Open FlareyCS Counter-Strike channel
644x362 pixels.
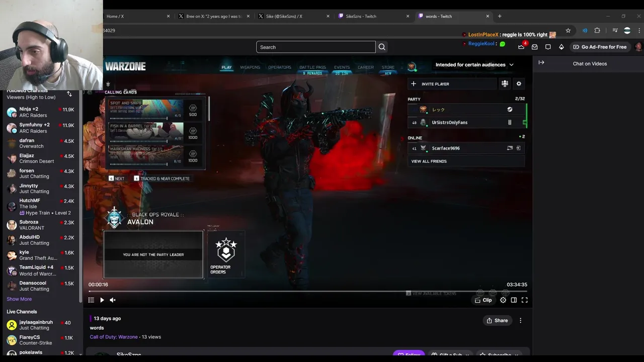click(40, 340)
